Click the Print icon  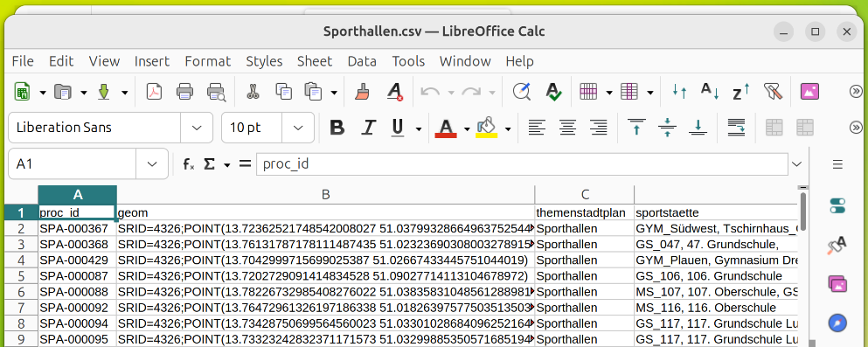[185, 92]
